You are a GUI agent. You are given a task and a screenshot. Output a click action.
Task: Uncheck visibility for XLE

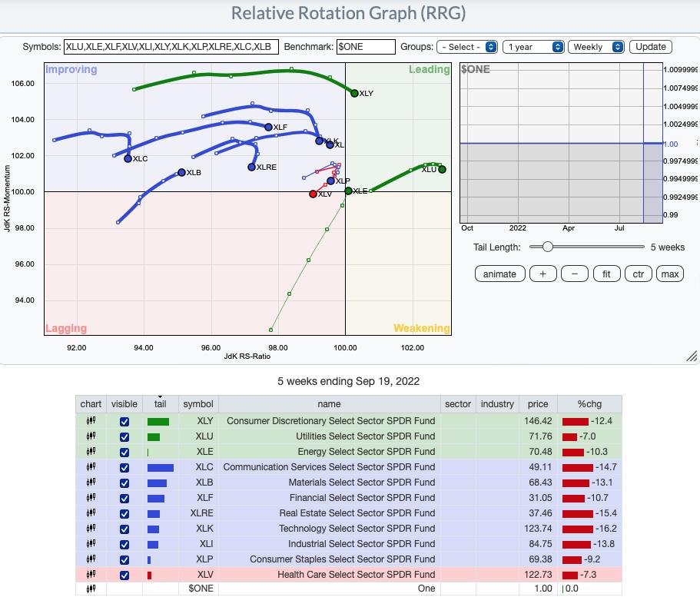[x=124, y=453]
